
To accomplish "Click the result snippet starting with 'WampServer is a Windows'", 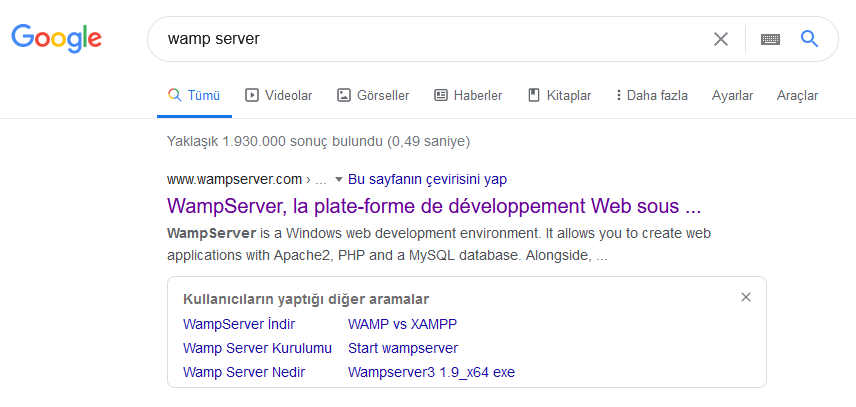I will pos(439,244).
